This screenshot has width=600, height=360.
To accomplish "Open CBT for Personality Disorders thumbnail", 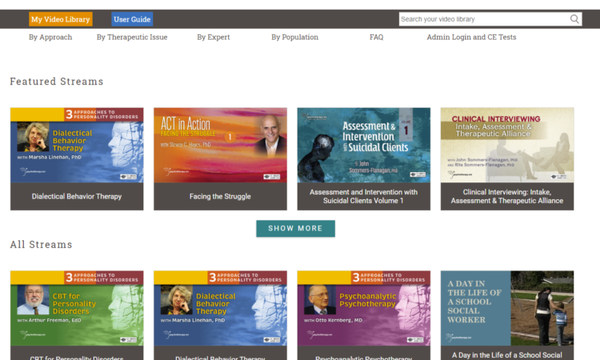I will [77, 308].
